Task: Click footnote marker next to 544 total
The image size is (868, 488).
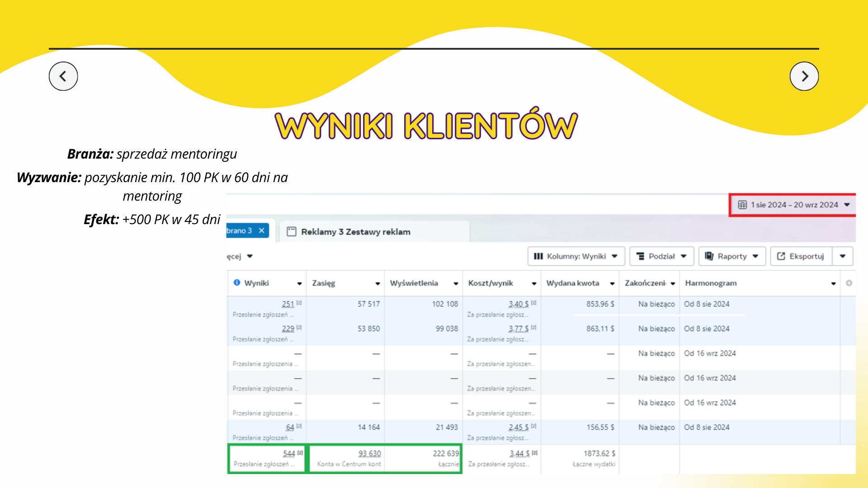Action: coord(300,452)
